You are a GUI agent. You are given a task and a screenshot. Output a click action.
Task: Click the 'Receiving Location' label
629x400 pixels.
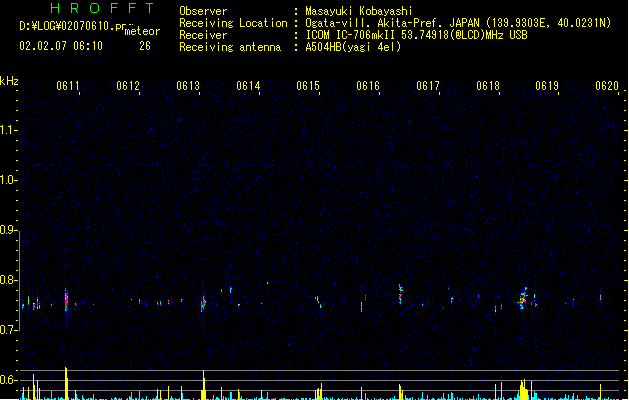(x=233, y=23)
